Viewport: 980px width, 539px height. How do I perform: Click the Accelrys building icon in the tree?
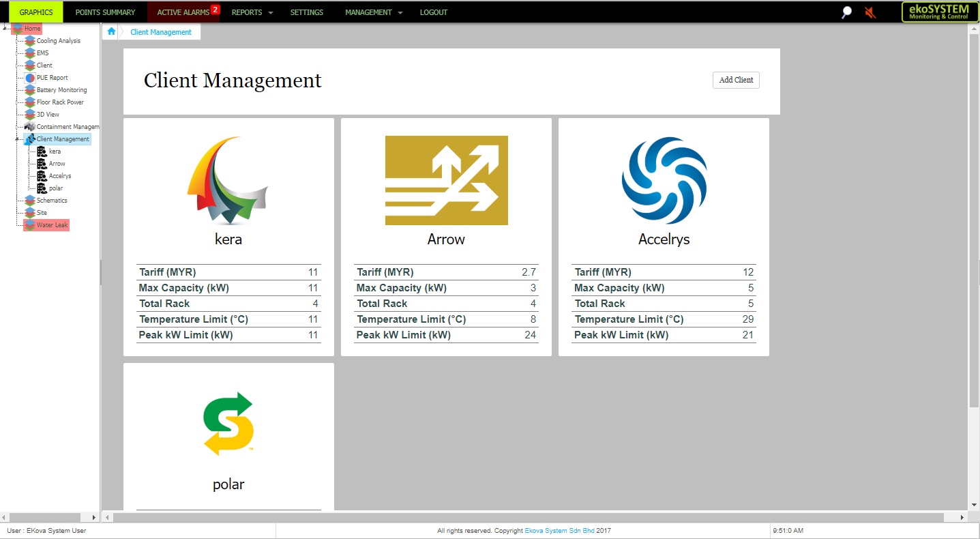coord(42,176)
